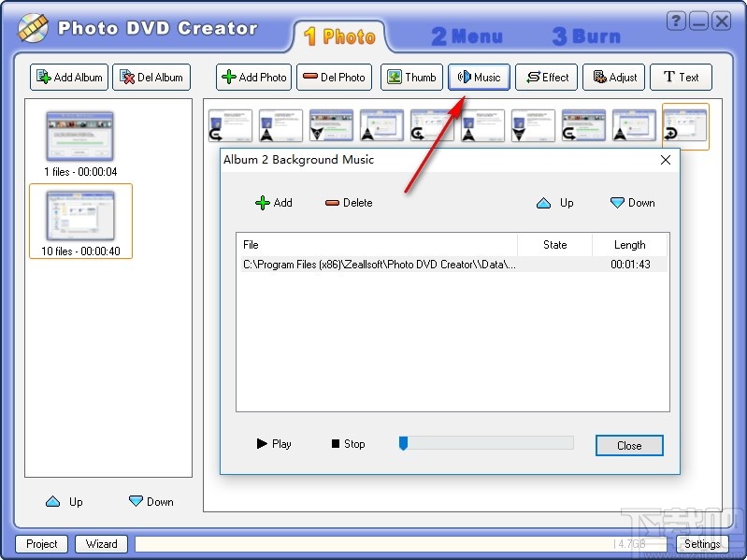The image size is (747, 560).
Task: Click the Length column header
Action: (x=629, y=245)
